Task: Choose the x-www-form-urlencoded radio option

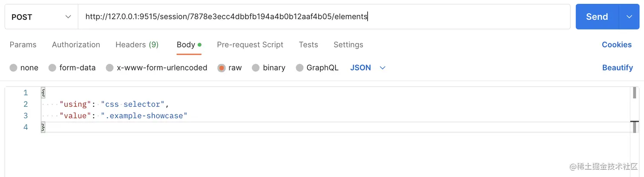Action: 110,68
